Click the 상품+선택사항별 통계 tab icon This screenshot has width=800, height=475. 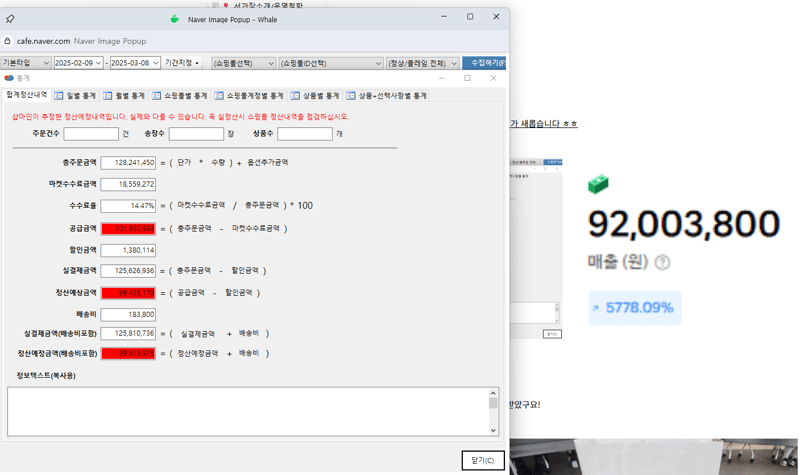tap(351, 95)
